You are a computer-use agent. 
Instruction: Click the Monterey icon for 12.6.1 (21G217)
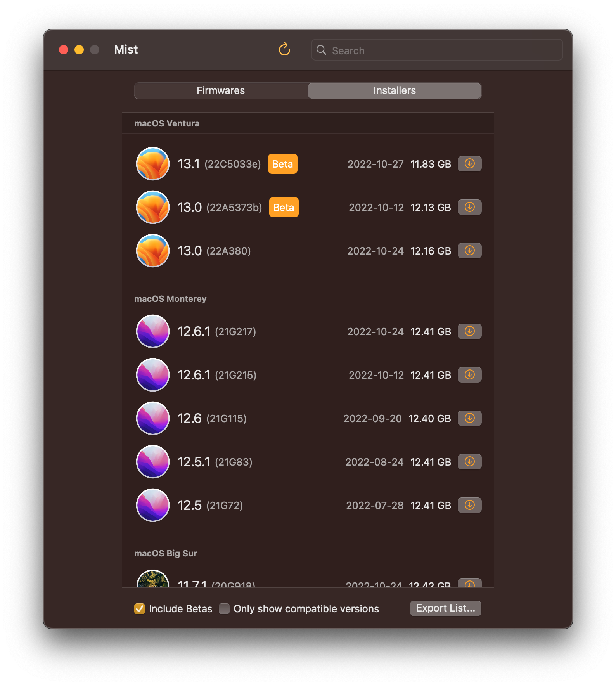tap(153, 331)
